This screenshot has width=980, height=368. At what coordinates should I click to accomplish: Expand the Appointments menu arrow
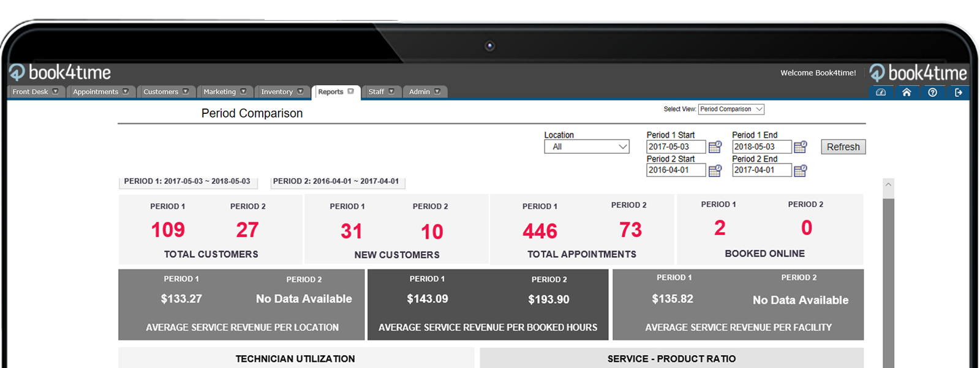point(126,91)
